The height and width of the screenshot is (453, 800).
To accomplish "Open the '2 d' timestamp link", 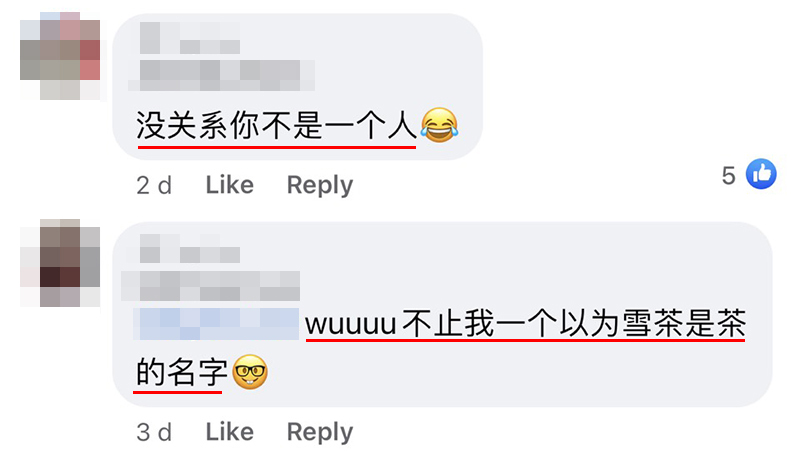I will point(154,185).
